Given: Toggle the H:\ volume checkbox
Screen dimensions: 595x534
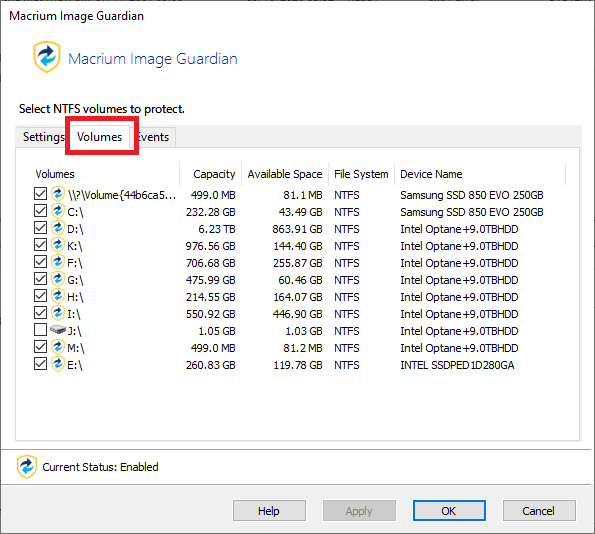Looking at the screenshot, I should 40,296.
